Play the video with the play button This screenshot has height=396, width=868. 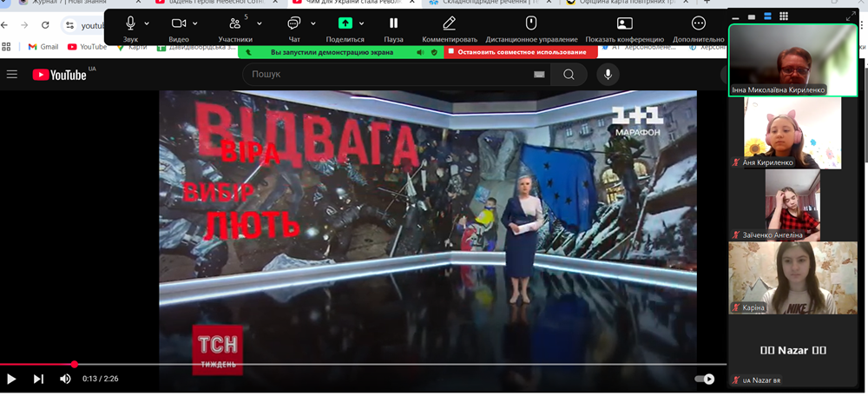[x=11, y=379]
